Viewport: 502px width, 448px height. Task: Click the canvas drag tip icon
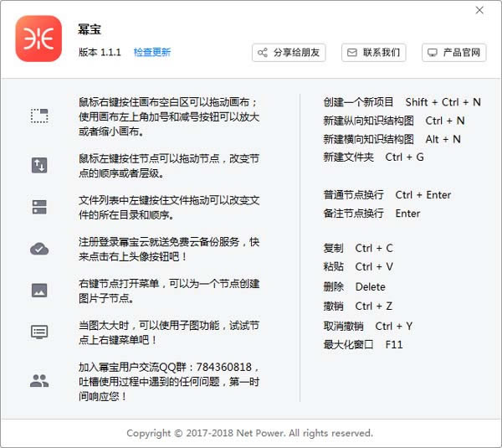(39, 116)
